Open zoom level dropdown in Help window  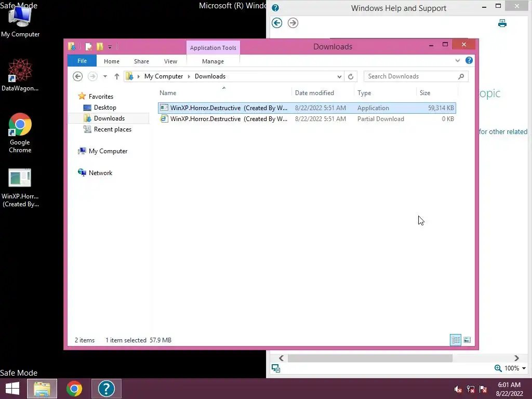pos(524,368)
